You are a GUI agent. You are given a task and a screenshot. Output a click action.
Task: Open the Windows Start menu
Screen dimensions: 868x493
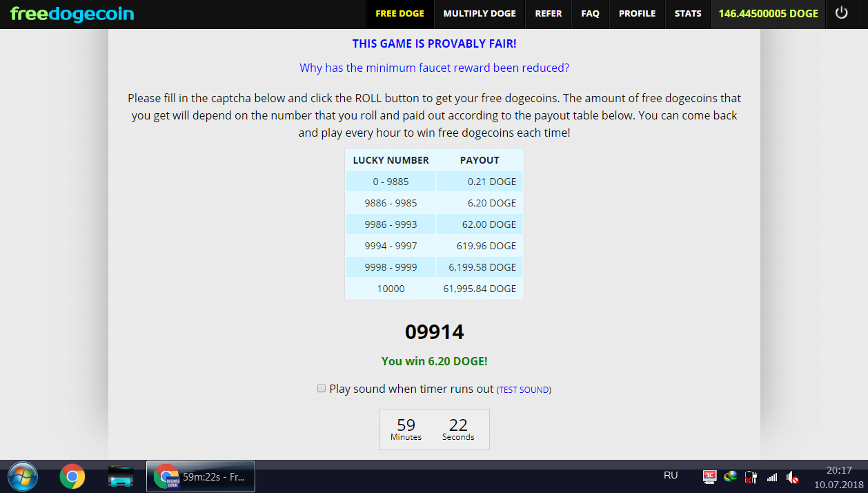point(23,476)
